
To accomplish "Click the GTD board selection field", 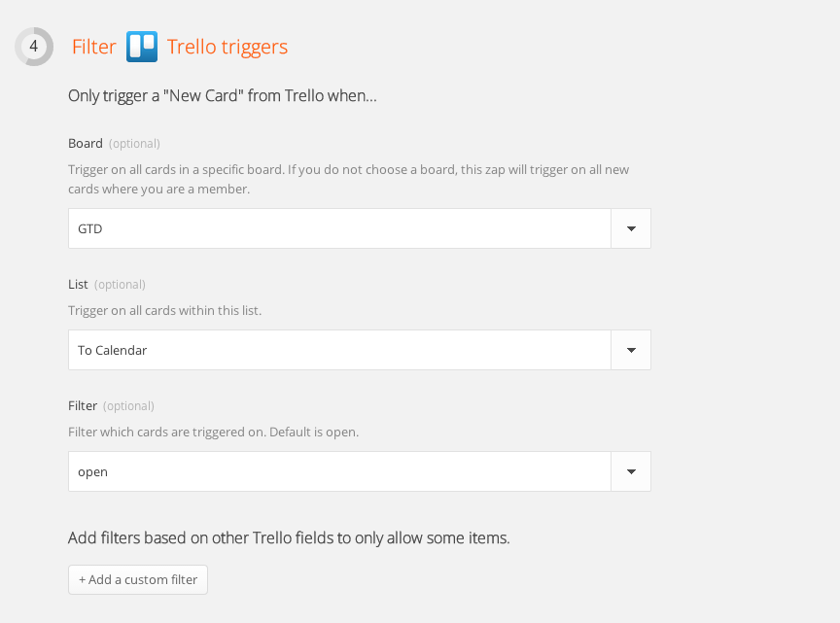I will (x=339, y=228).
